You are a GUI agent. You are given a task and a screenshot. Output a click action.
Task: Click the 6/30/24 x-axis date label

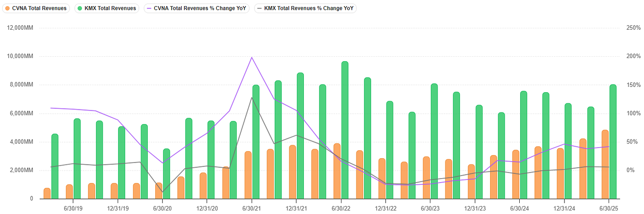click(520, 208)
